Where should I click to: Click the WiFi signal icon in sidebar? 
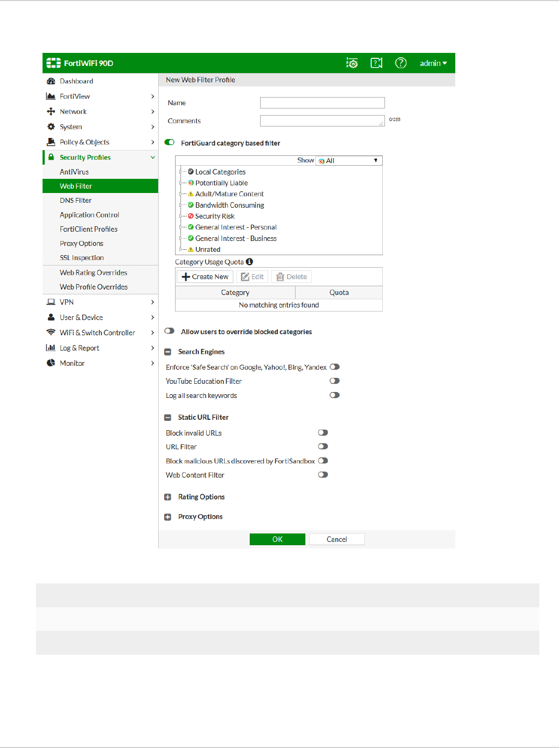[x=51, y=333]
